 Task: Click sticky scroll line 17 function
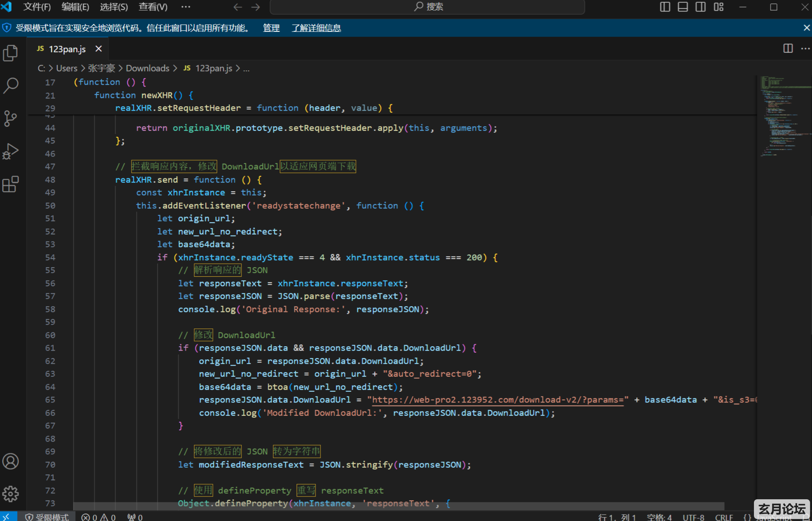tap(111, 82)
